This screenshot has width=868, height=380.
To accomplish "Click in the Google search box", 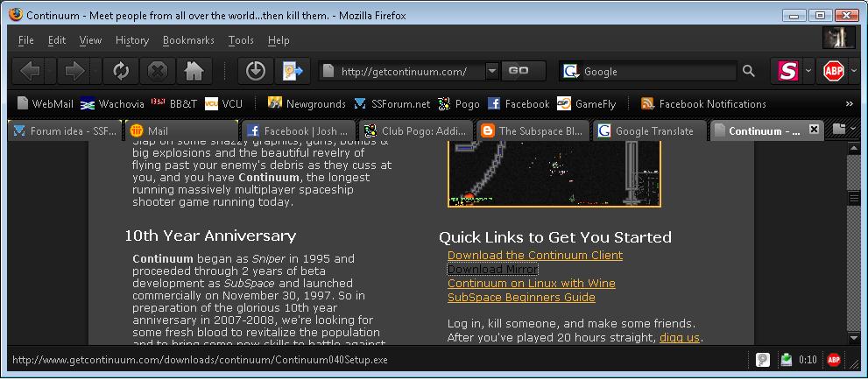I will point(659,71).
